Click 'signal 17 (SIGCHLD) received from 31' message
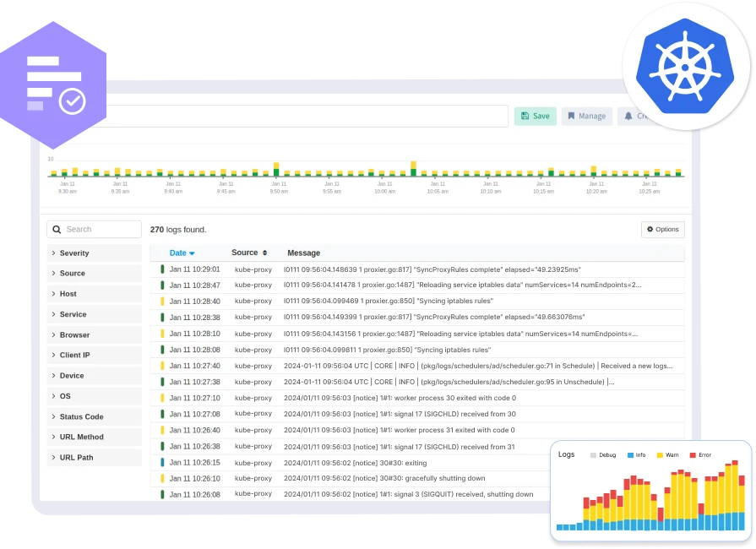The width and height of the screenshot is (756, 549). (x=400, y=447)
